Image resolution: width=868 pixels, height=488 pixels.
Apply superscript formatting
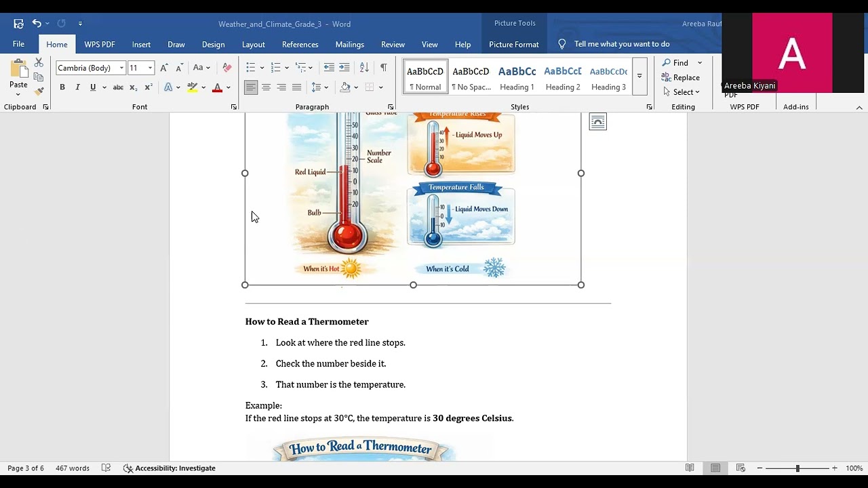(x=149, y=87)
